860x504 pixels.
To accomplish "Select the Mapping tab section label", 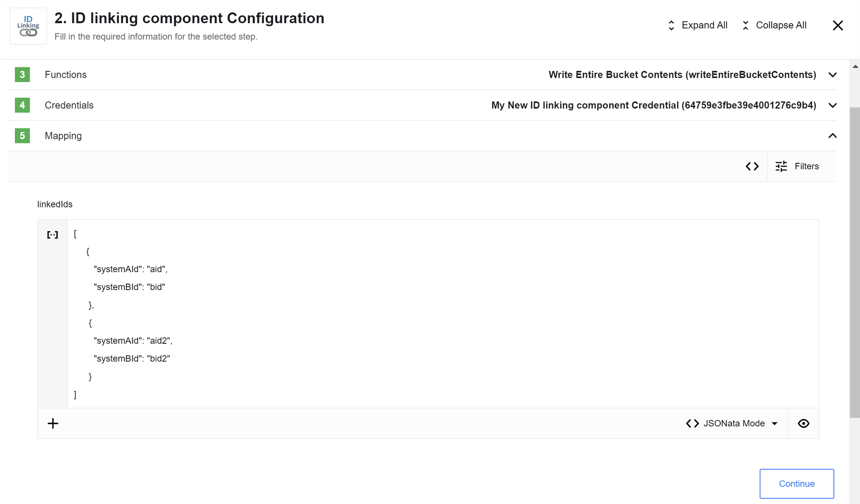I will pos(63,136).
